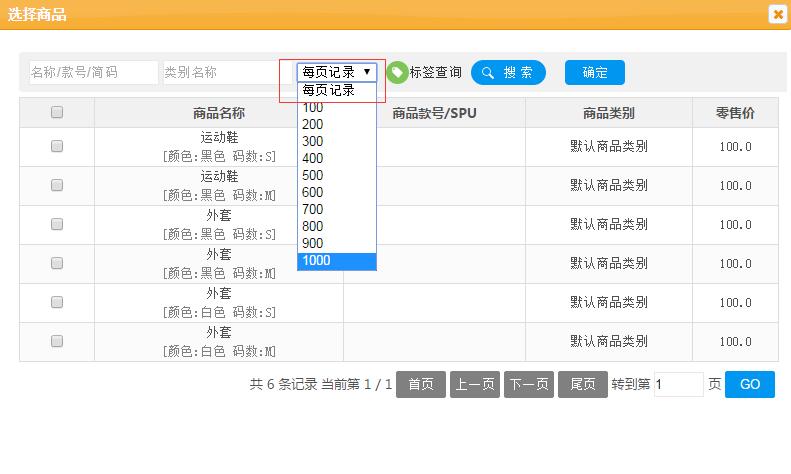Check 外套 黑色 码数:S row checkbox

[57, 224]
